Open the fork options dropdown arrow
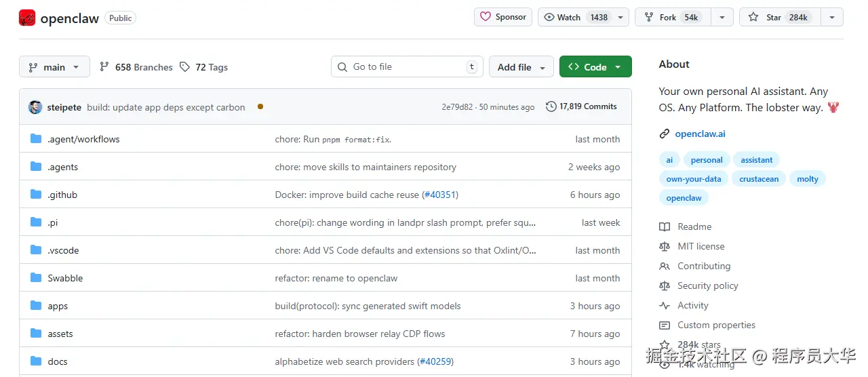The width and height of the screenshot is (868, 377). tap(722, 17)
